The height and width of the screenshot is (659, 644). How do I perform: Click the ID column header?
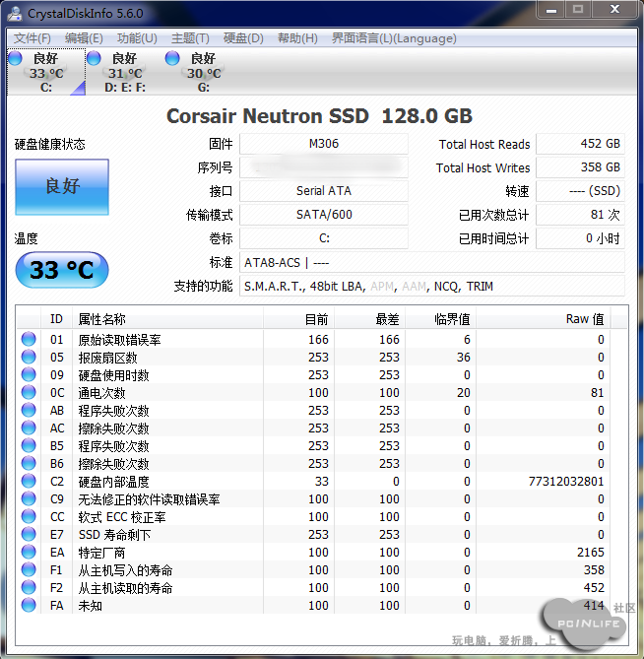tap(56, 319)
